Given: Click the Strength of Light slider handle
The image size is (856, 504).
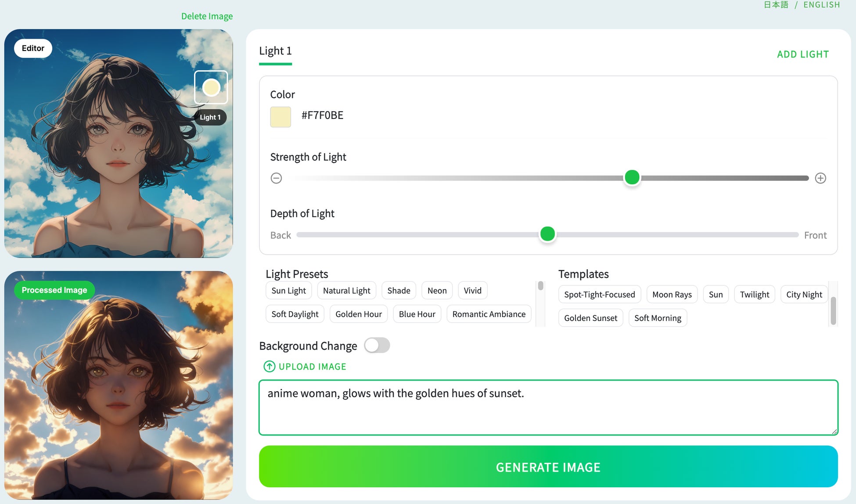Looking at the screenshot, I should pos(632,177).
